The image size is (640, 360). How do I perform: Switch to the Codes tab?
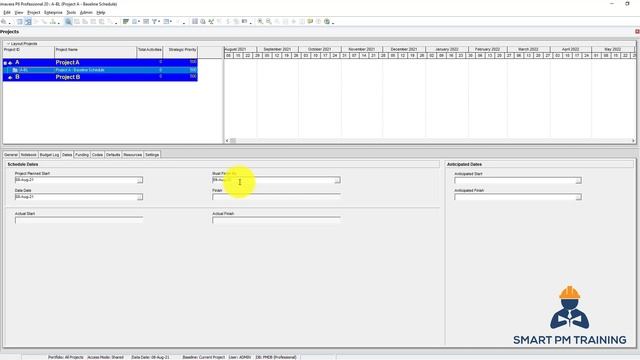coord(97,155)
